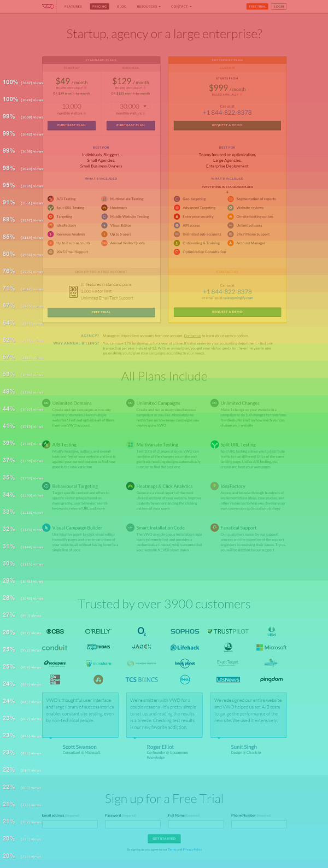Click the sales@wingify.com email link
The height and width of the screenshot is (868, 328).
238,298
